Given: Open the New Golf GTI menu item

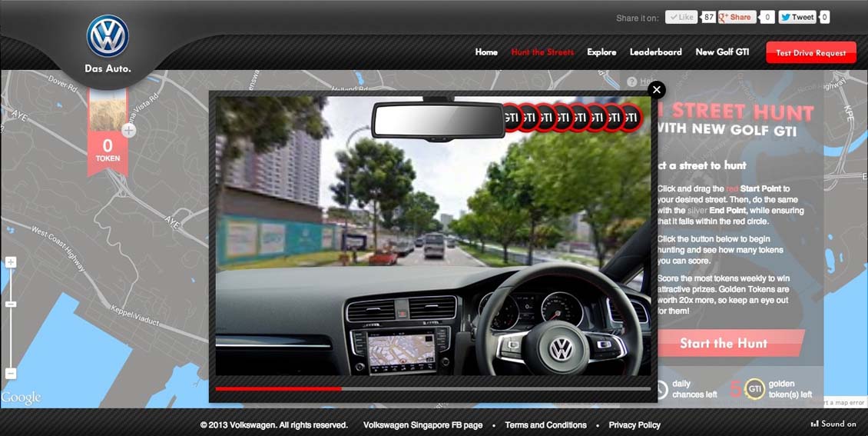Looking at the screenshot, I should click(722, 52).
